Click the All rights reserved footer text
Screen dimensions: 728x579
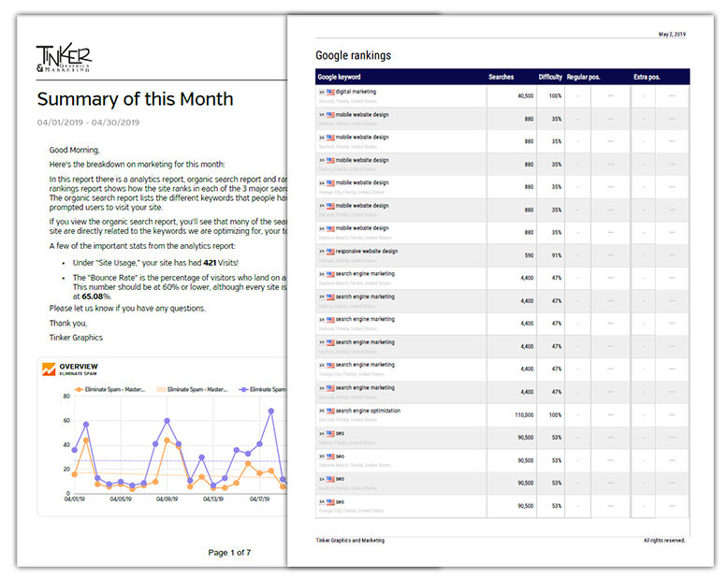point(664,541)
